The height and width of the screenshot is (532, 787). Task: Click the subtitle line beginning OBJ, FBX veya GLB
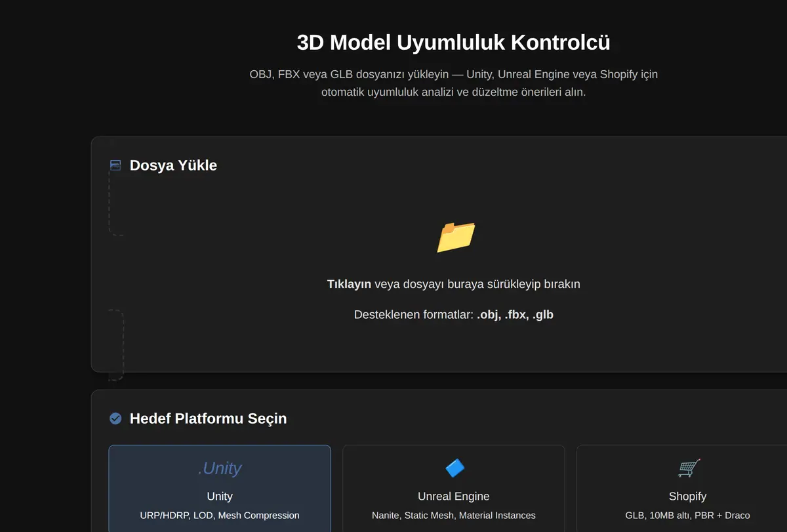click(454, 74)
